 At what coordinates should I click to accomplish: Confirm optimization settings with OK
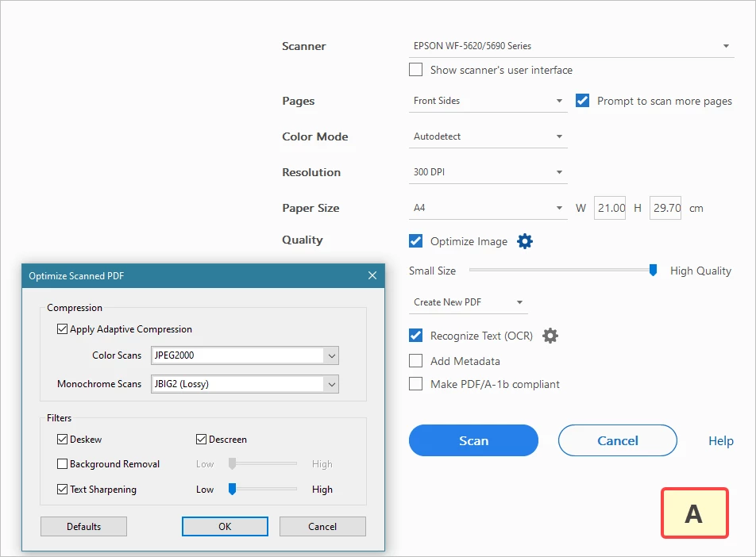coord(226,527)
